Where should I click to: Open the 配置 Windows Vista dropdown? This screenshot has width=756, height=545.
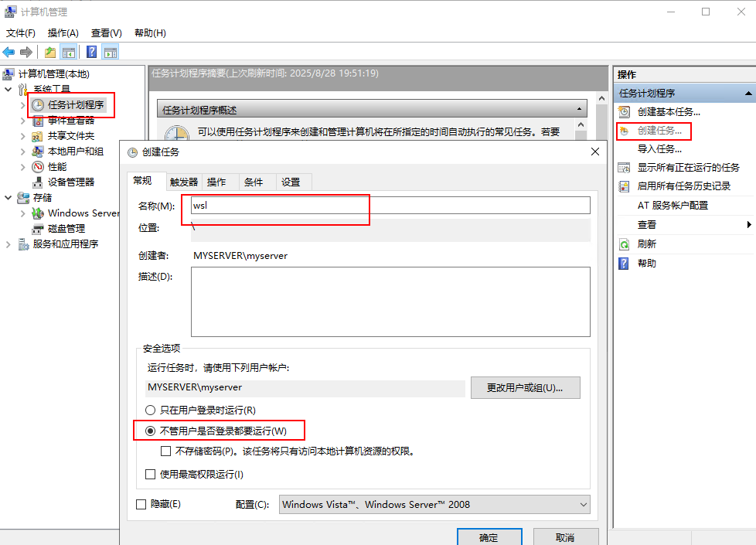(434, 505)
